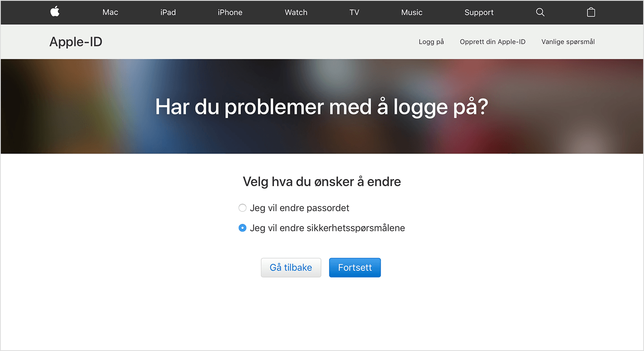
Task: Navigate to the TV section
Action: point(354,12)
